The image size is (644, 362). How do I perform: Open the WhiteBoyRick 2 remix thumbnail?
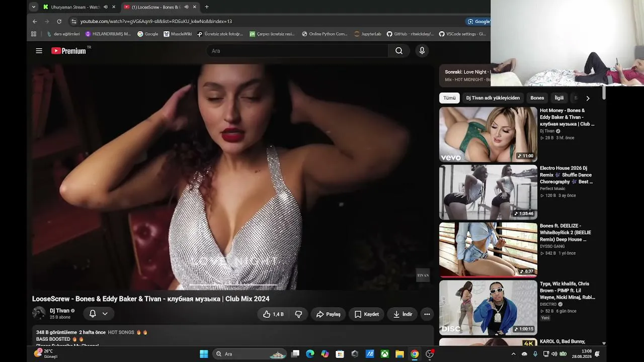coord(488,250)
